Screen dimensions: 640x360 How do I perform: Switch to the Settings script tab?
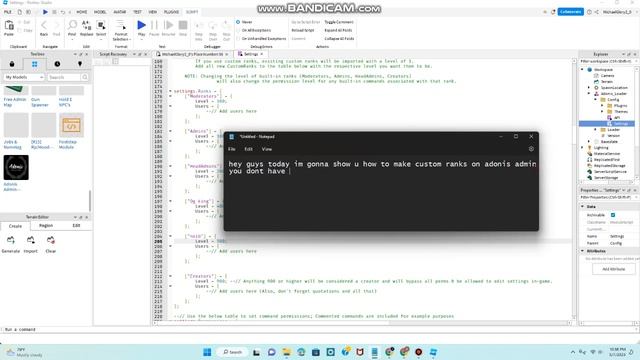[251, 54]
